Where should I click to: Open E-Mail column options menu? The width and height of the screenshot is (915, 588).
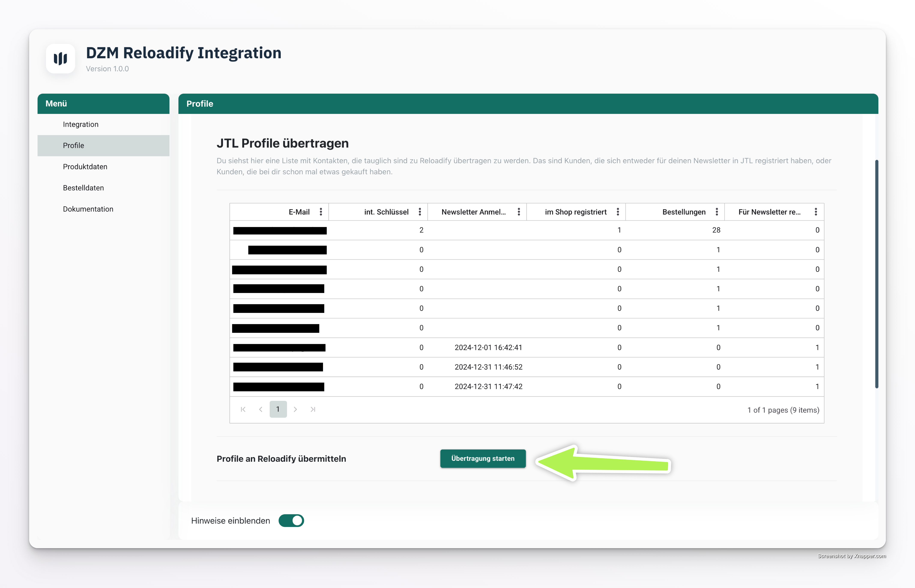tap(321, 212)
